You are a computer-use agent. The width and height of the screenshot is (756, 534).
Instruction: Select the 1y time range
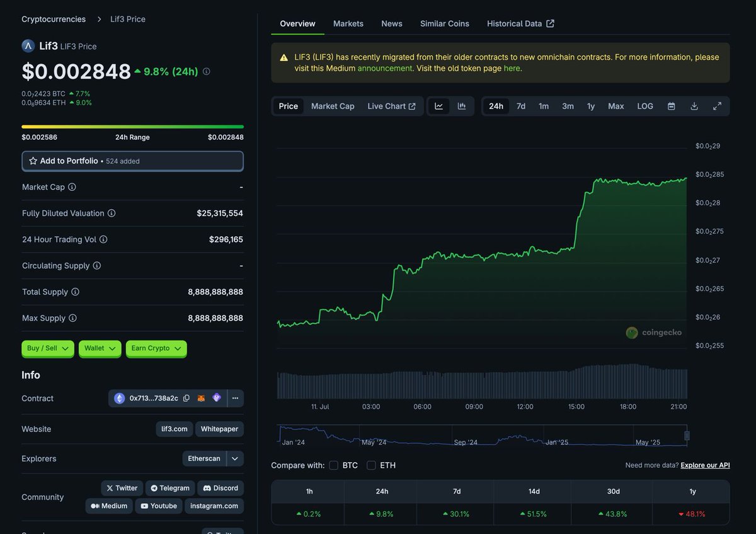point(591,106)
